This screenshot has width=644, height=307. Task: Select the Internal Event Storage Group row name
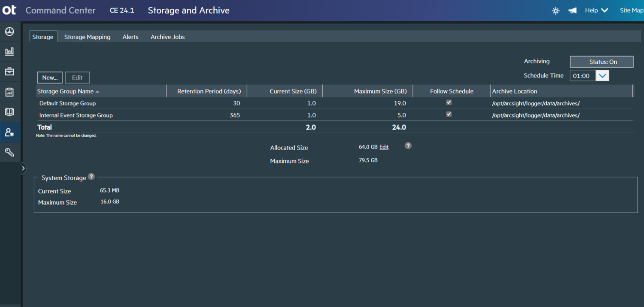pyautogui.click(x=76, y=115)
